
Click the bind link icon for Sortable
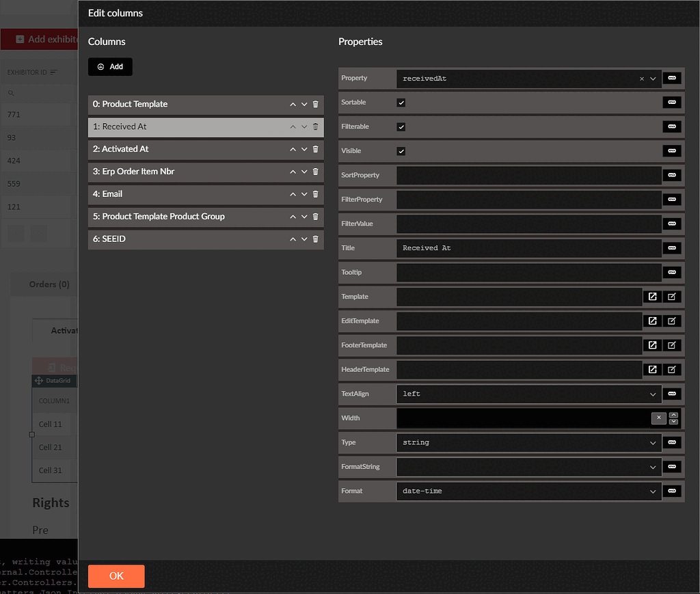click(x=672, y=103)
